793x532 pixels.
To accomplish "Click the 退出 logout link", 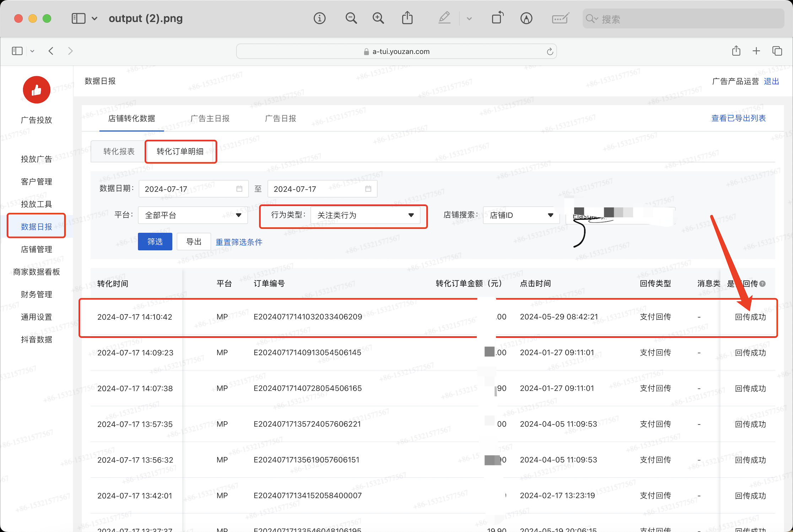I will tap(771, 81).
